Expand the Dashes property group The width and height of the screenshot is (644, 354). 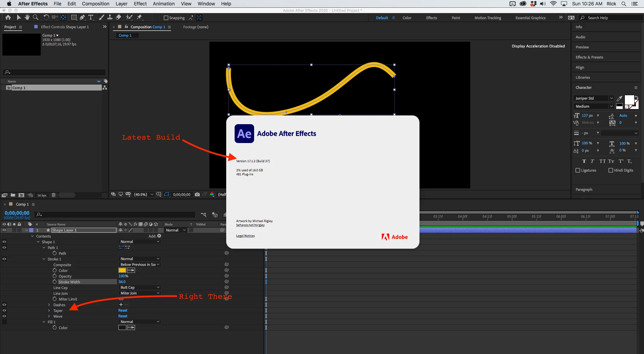[49, 305]
